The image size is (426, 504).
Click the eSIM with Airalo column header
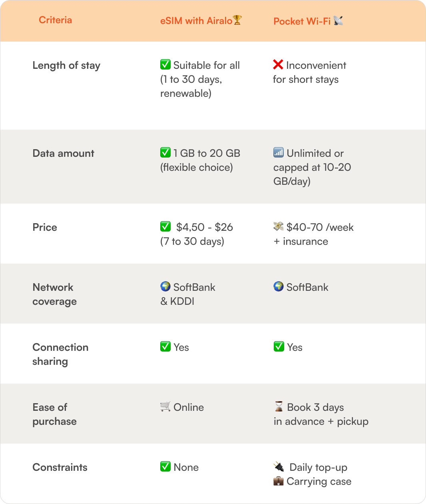(x=196, y=21)
